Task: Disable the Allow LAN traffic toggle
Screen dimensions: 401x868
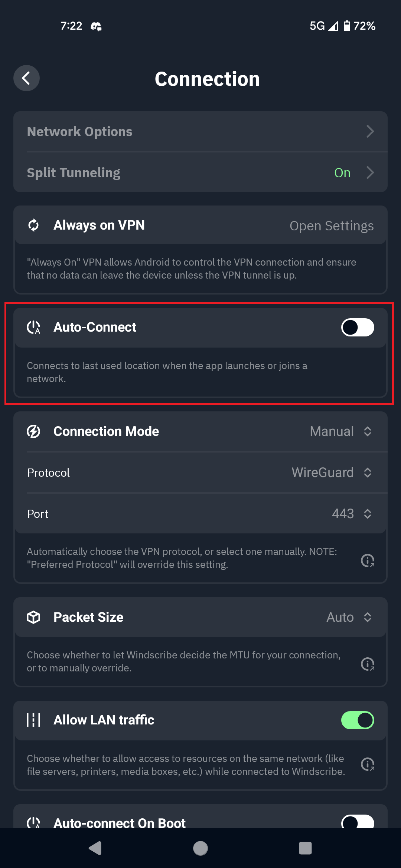Action: pos(358,720)
